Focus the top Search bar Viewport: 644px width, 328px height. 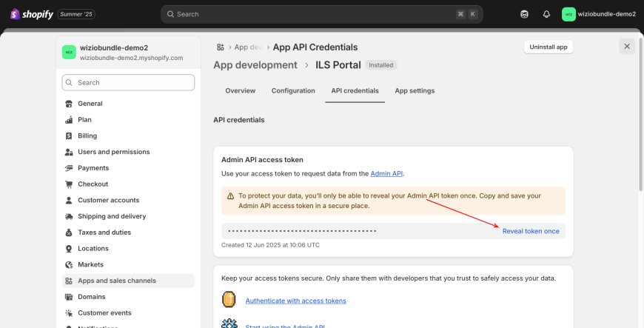point(321,14)
